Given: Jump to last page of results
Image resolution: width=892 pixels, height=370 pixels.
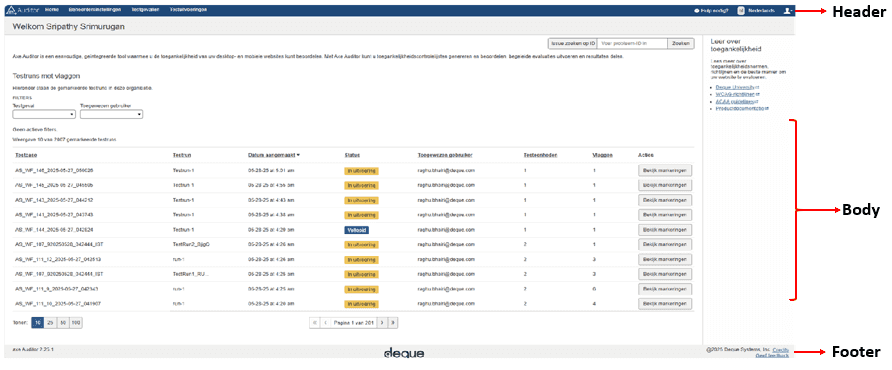Looking at the screenshot, I should 393,322.
